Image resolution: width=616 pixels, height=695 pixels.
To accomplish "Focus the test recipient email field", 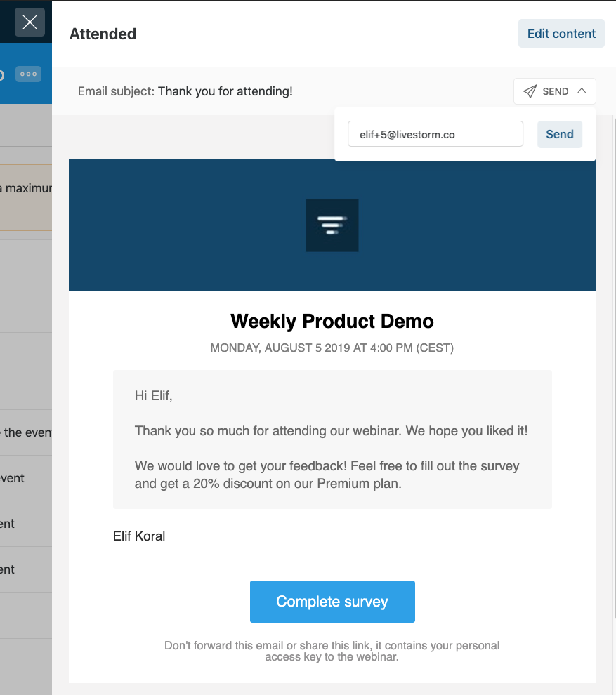I will tap(435, 134).
